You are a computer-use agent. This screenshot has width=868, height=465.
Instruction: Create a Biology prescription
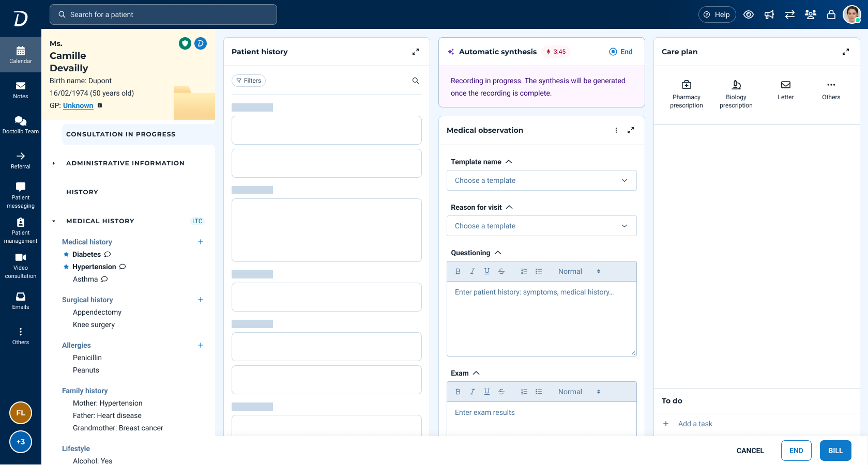tap(736, 94)
